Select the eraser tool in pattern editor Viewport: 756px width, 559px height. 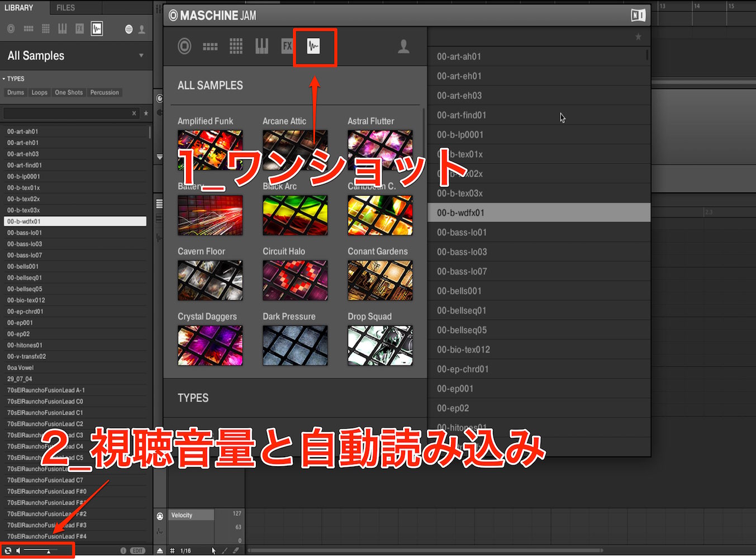(236, 551)
